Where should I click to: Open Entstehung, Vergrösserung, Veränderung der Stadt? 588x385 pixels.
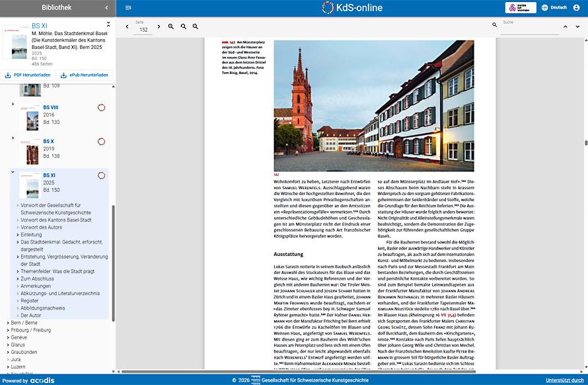64,260
